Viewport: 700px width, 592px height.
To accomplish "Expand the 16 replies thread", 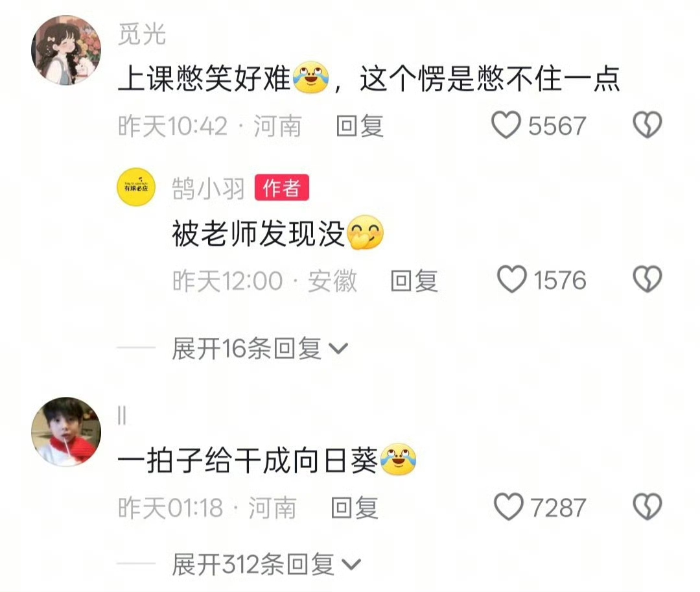I will [x=259, y=348].
